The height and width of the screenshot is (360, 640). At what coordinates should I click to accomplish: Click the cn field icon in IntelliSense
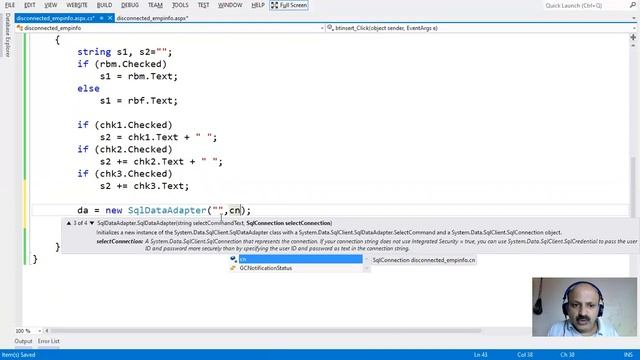pyautogui.click(x=233, y=259)
